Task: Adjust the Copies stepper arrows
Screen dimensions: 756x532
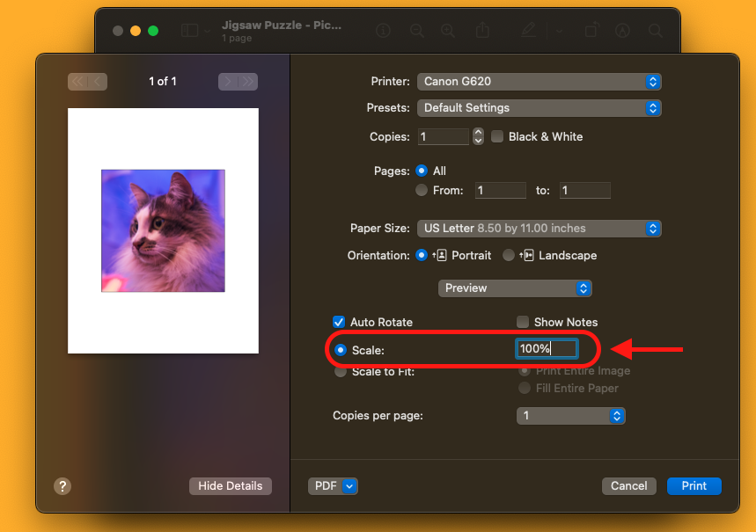Action: tap(478, 136)
